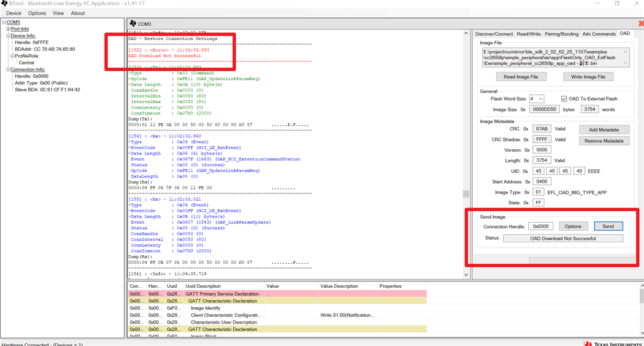The height and width of the screenshot is (346, 644).
Task: Select the Image Identify row
Action: point(277,308)
